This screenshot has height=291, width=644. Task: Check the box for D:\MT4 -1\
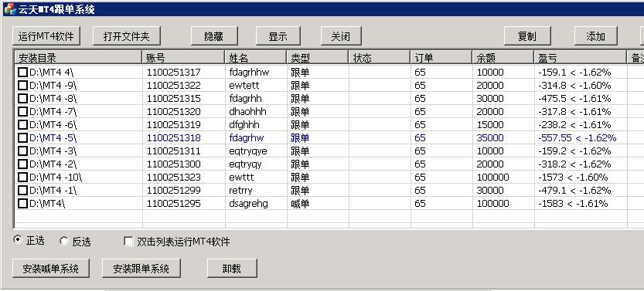tap(23, 191)
